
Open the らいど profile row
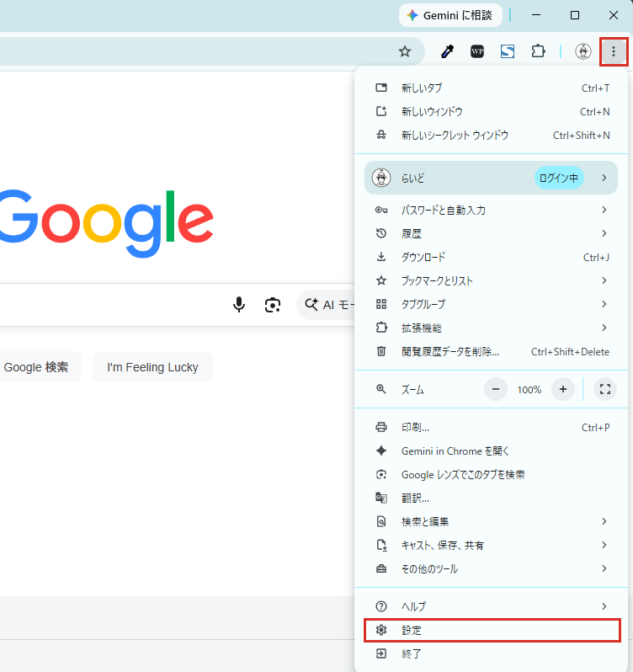click(492, 178)
